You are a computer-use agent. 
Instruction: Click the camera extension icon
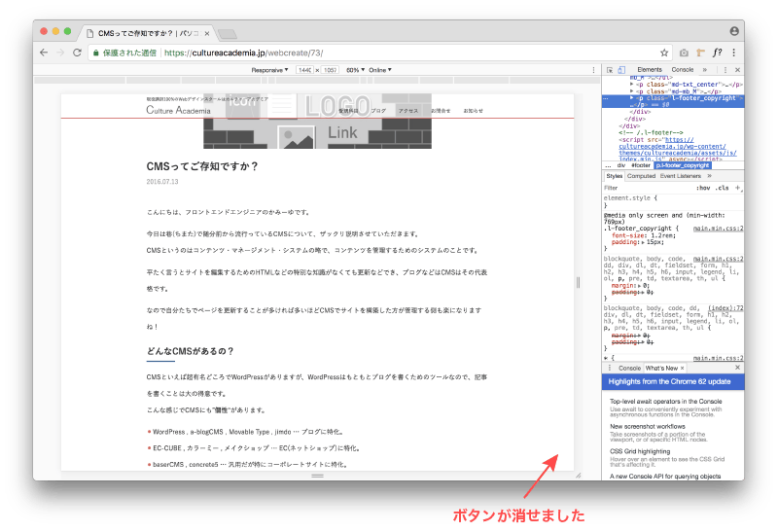click(x=684, y=53)
